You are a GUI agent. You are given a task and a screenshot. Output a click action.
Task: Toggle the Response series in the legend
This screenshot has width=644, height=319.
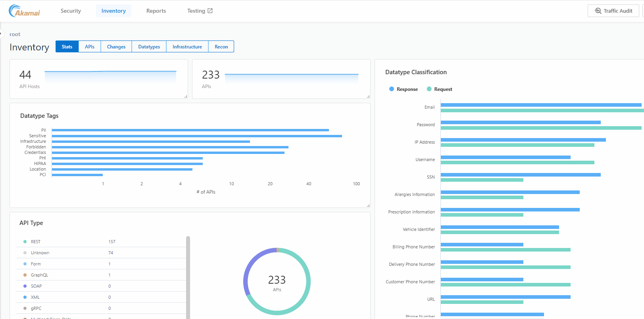[x=403, y=89]
